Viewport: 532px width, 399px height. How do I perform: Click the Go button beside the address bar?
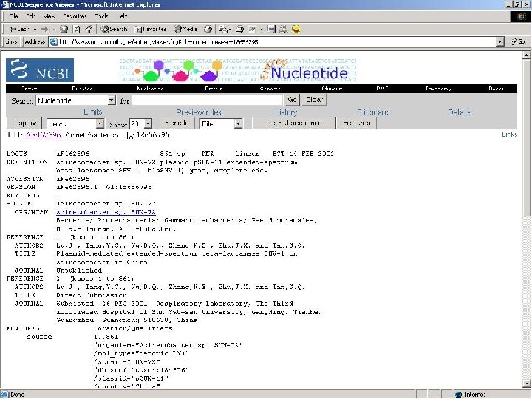(x=518, y=41)
